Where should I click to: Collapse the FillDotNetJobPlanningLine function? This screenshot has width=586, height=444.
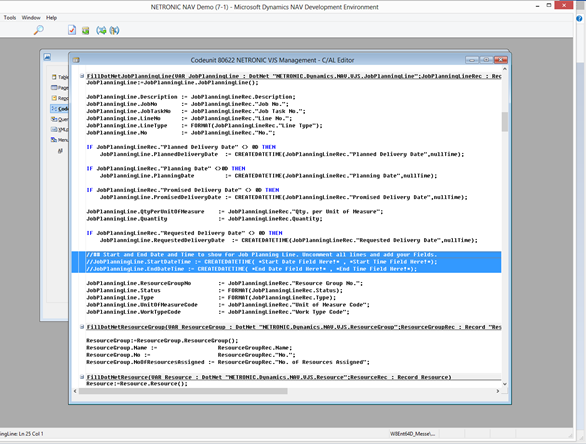pyautogui.click(x=82, y=76)
